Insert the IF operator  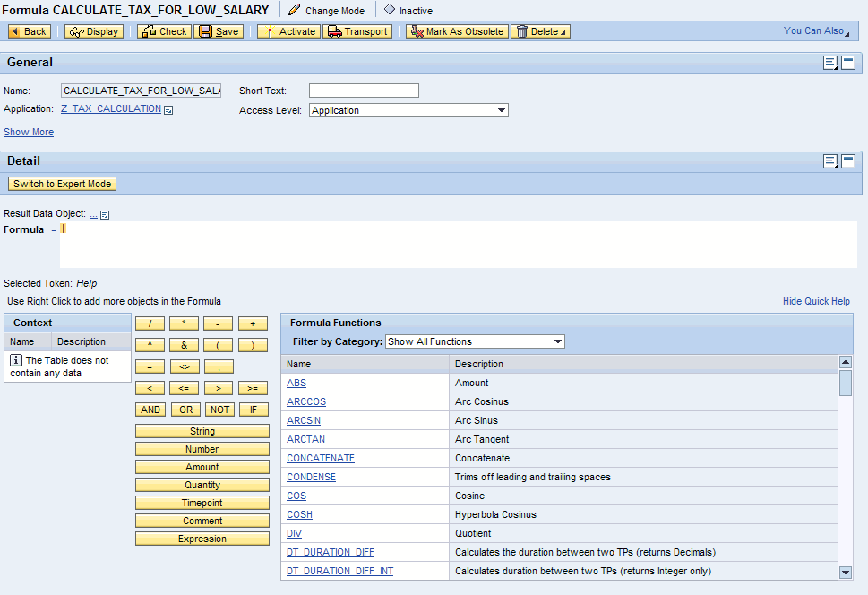click(x=254, y=410)
